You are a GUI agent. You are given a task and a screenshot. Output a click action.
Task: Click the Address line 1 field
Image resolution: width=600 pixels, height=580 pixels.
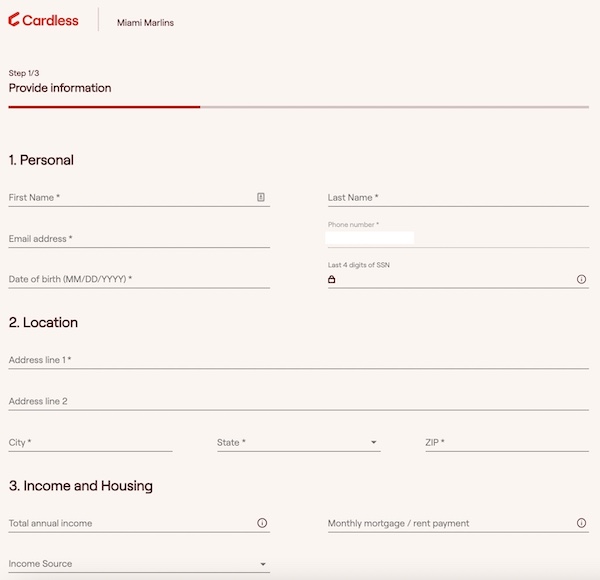click(298, 360)
